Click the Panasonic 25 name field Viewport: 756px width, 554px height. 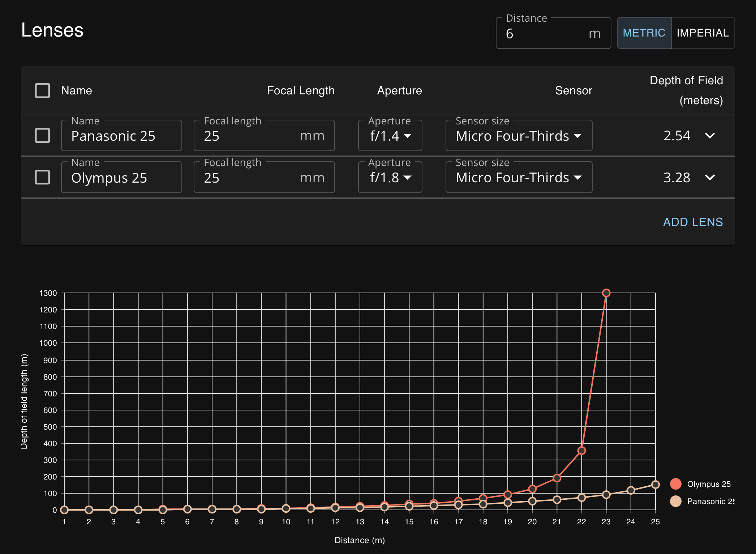[121, 136]
